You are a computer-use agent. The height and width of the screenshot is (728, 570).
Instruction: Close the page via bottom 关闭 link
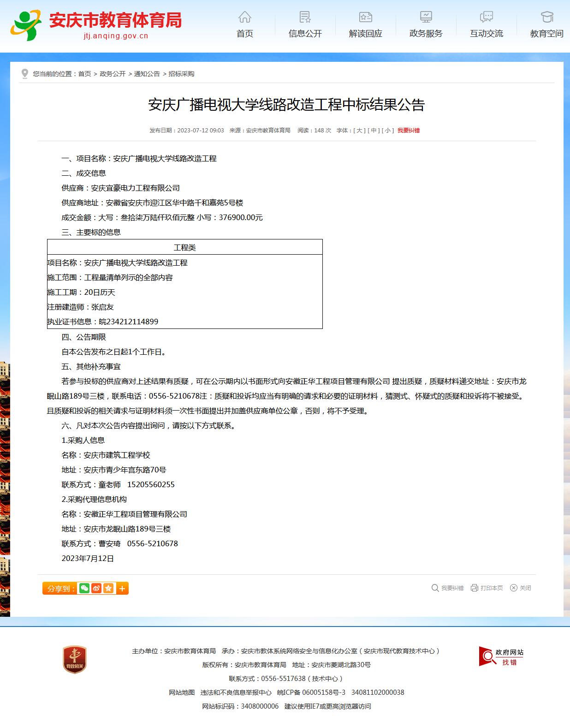tap(521, 588)
